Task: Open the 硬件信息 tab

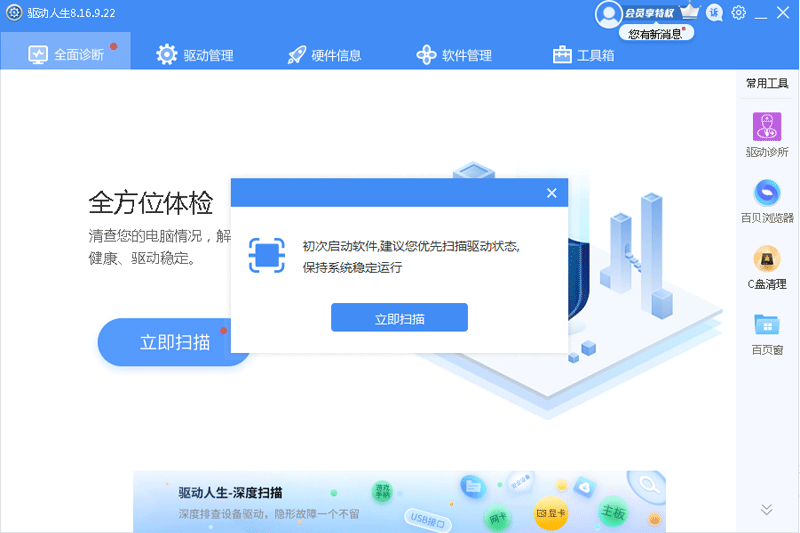Action: click(x=324, y=55)
